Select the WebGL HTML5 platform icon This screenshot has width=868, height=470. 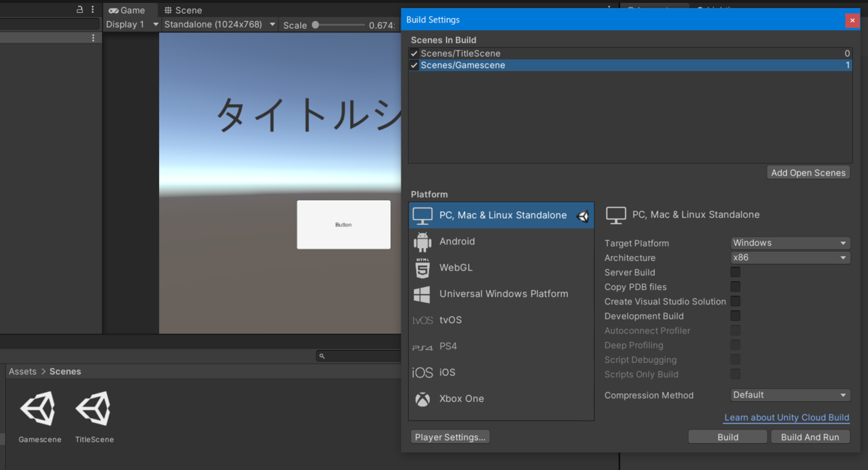pyautogui.click(x=422, y=268)
